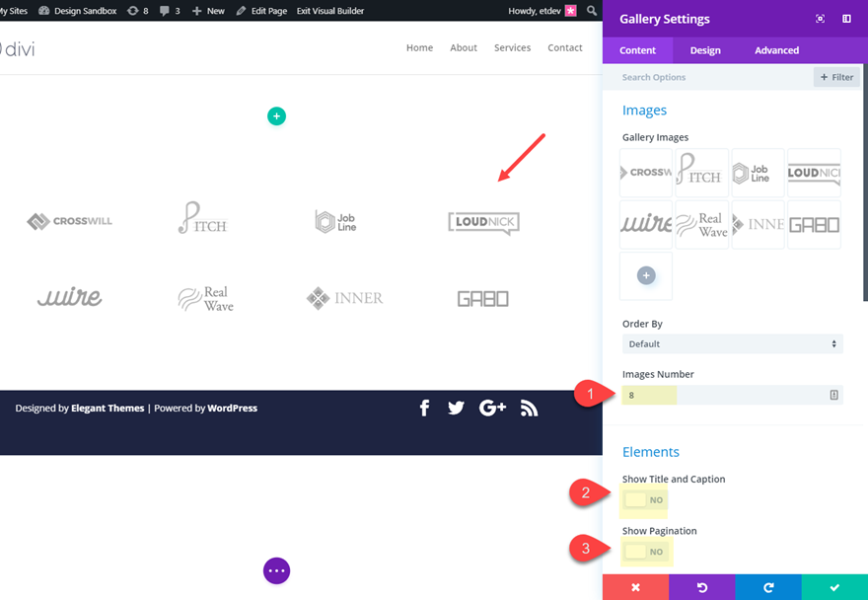Image resolution: width=868 pixels, height=600 pixels.
Task: Open the Design Sandbox dashboard link
Action: pyautogui.click(x=78, y=11)
